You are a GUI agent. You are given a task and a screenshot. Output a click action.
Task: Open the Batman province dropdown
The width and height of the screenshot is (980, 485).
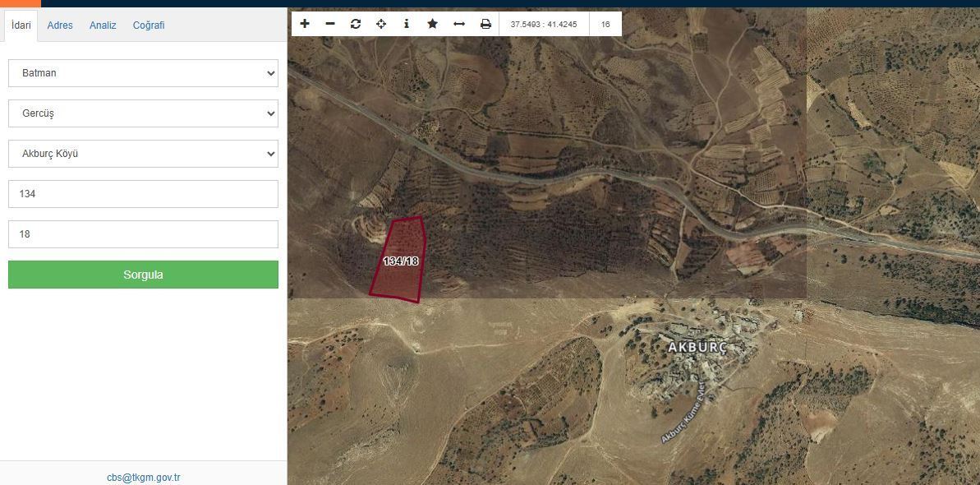click(143, 73)
